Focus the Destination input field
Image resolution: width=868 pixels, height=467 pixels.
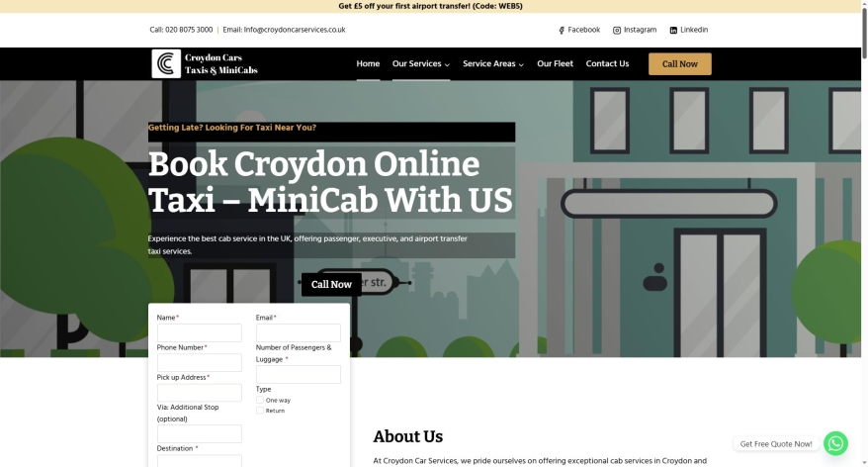pos(200,461)
